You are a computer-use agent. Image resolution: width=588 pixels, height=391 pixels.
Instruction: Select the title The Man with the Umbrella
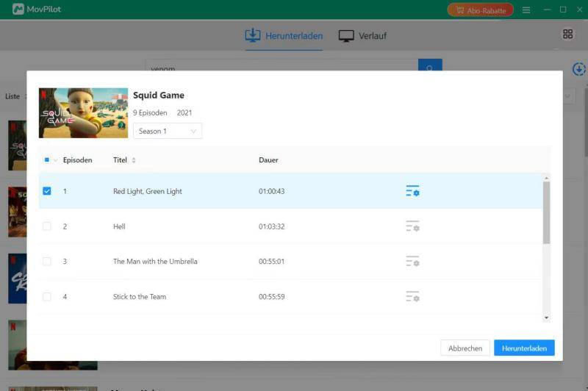tap(155, 262)
